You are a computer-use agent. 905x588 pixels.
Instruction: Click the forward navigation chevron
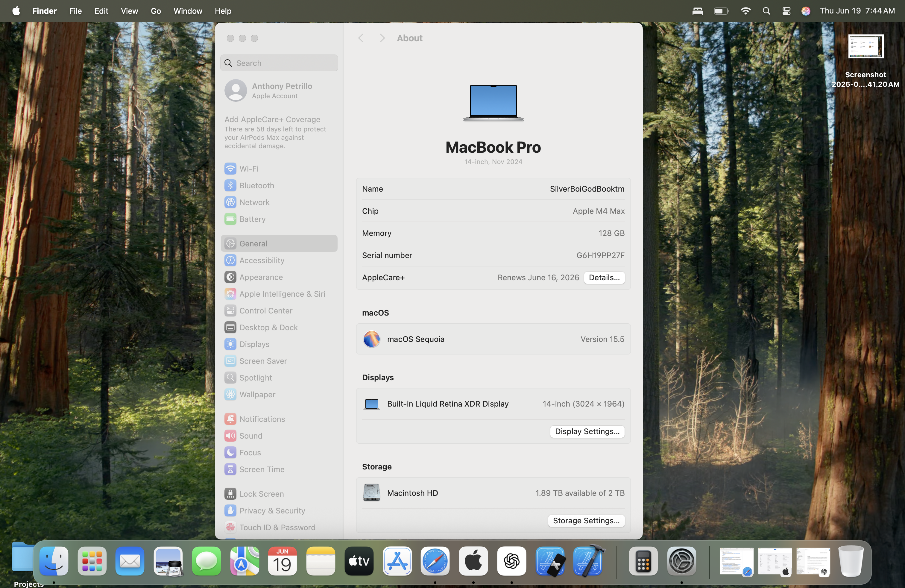coord(382,38)
